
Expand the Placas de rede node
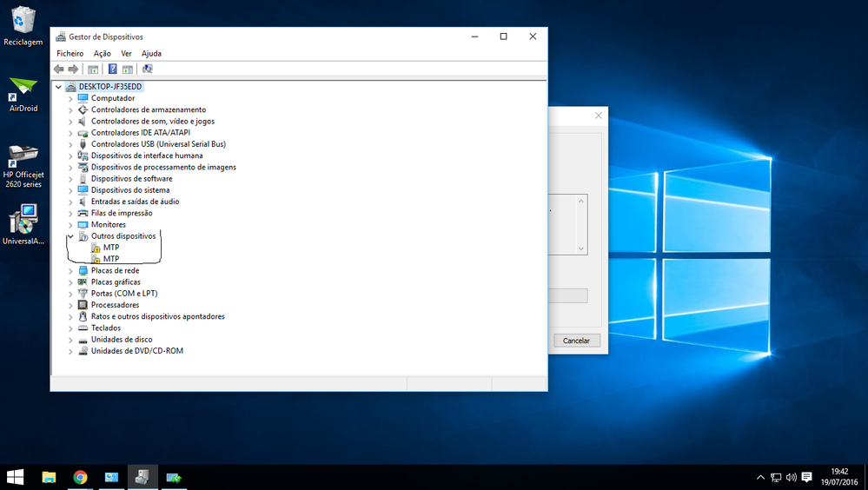(x=70, y=271)
